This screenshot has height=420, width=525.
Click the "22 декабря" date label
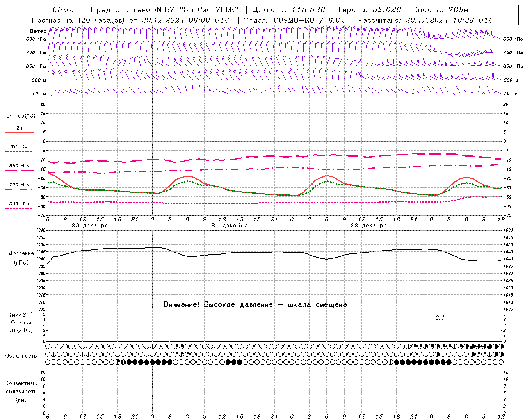pyautogui.click(x=369, y=226)
